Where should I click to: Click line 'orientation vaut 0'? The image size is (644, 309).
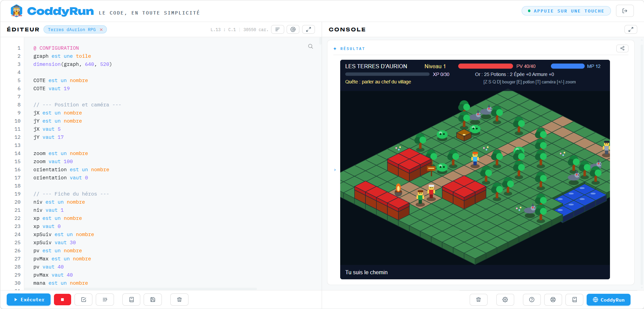(61, 178)
